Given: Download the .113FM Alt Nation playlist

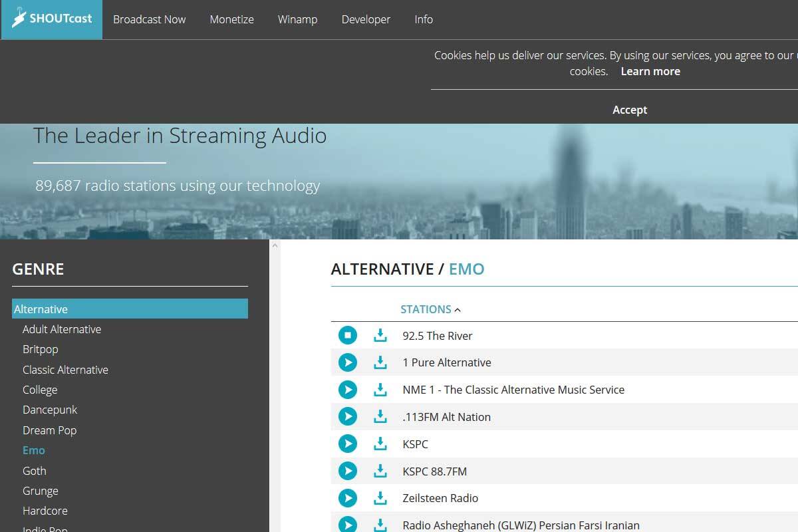Looking at the screenshot, I should point(380,416).
